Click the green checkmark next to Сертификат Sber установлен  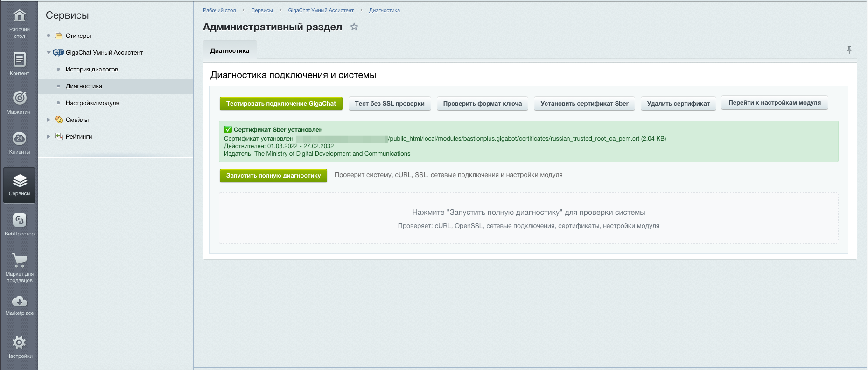[228, 129]
